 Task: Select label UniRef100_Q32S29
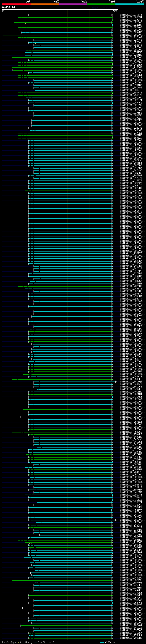point(131,527)
